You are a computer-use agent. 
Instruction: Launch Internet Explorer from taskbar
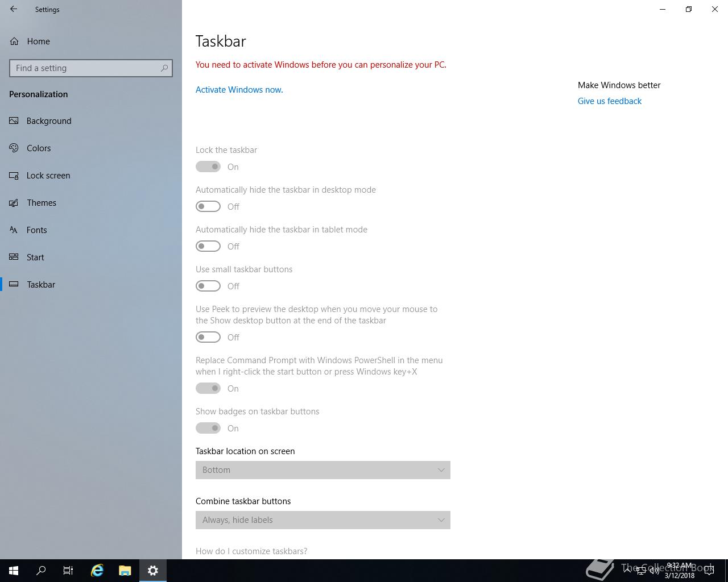coord(97,571)
